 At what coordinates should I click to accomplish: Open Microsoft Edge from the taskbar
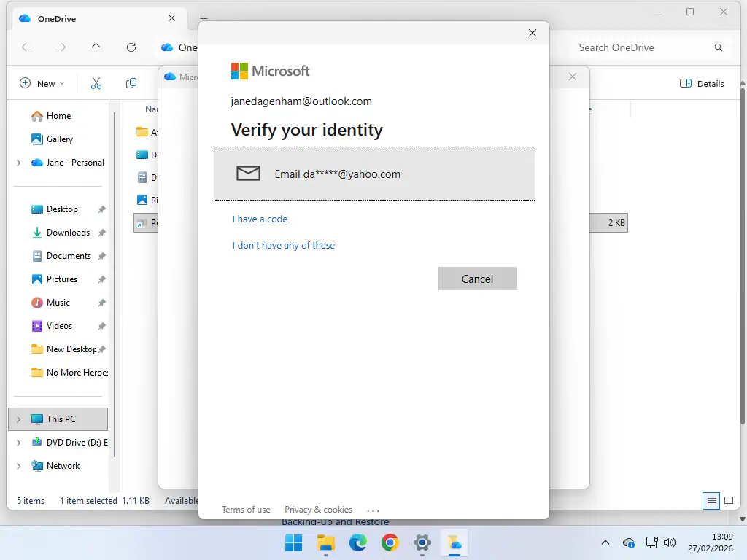pyautogui.click(x=357, y=542)
